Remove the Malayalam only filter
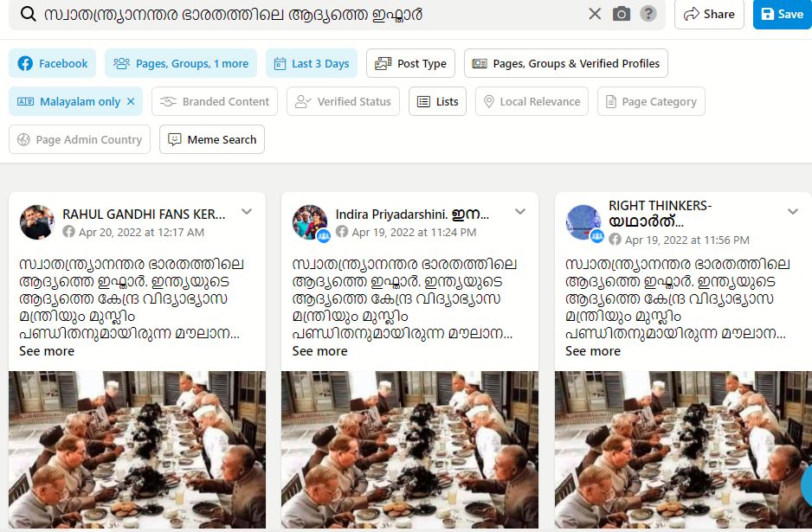Image resolution: width=812 pixels, height=532 pixels. point(131,101)
